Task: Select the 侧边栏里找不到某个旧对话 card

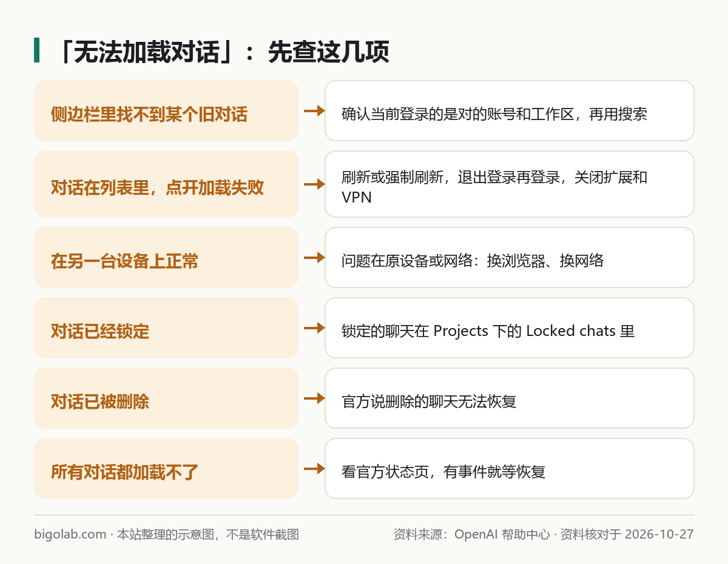Action: click(x=166, y=111)
